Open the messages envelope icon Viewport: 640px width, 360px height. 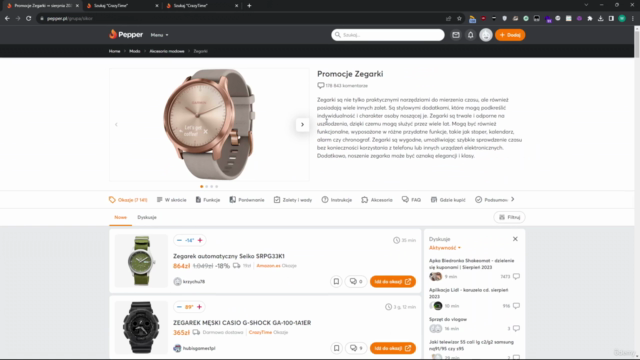pyautogui.click(x=456, y=35)
